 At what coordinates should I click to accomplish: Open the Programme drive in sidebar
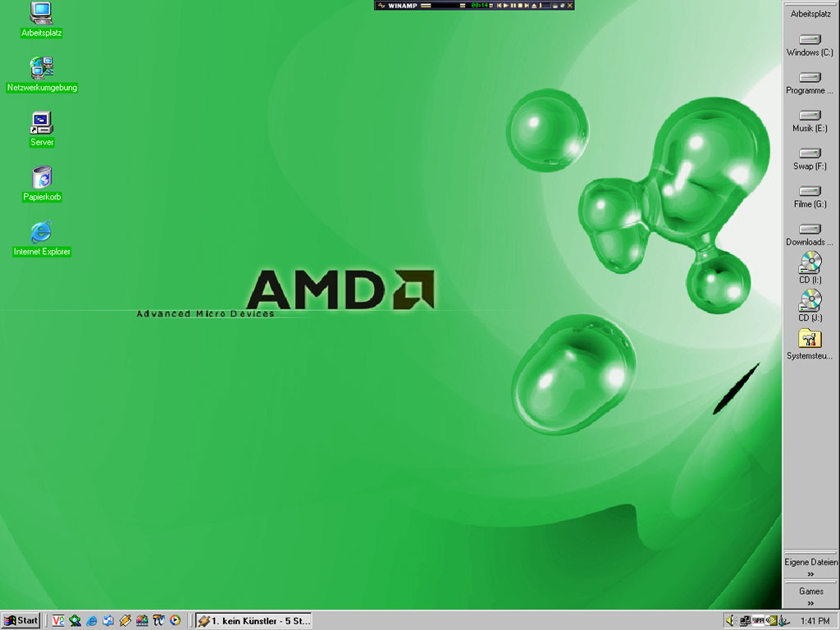pyautogui.click(x=810, y=83)
